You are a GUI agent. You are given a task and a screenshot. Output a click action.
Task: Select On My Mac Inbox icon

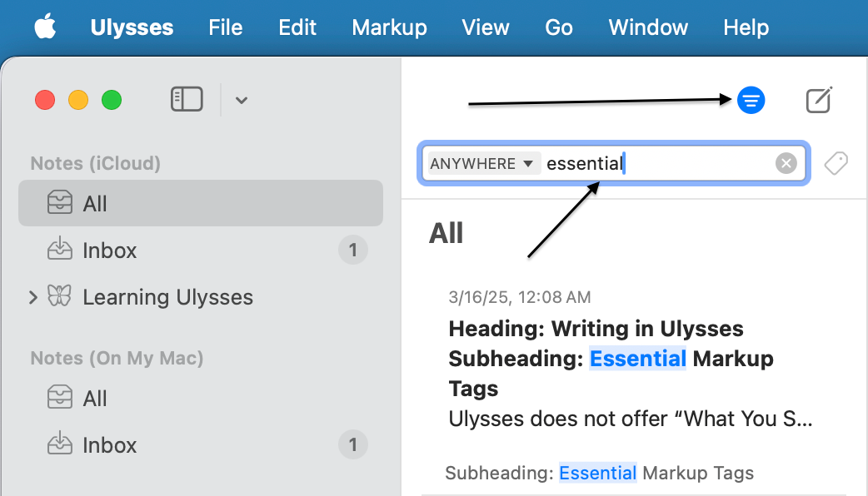[x=60, y=445]
